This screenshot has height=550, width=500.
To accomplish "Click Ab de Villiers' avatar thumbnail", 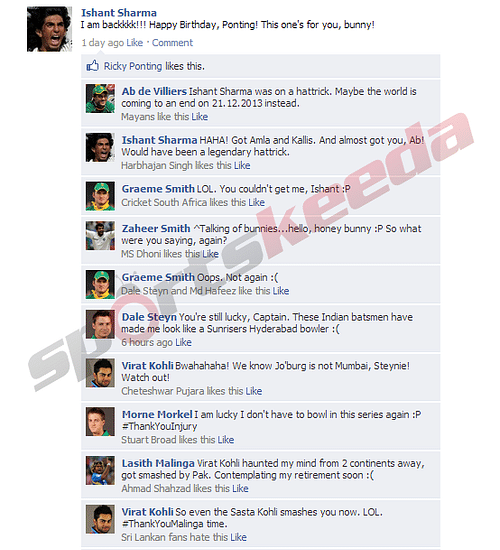I will (100, 98).
